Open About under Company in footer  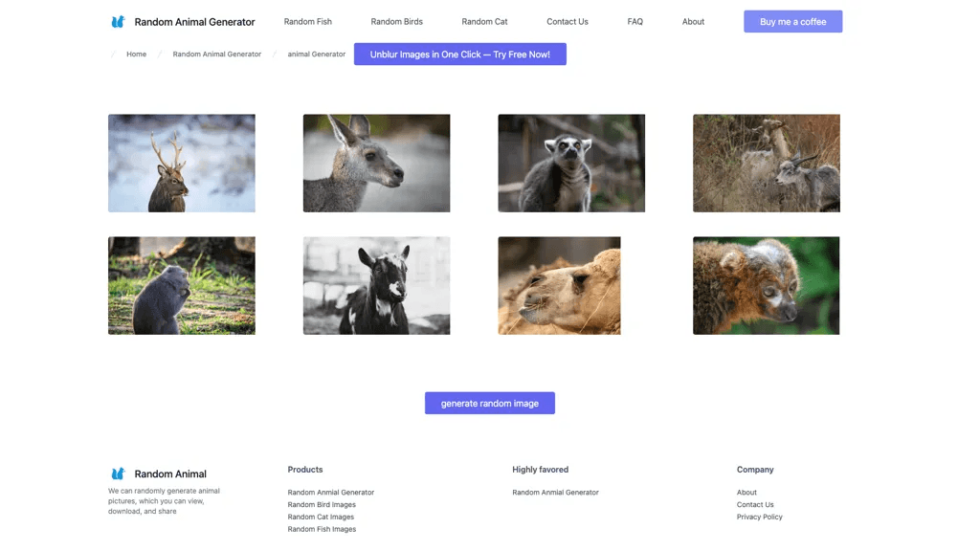click(x=746, y=493)
